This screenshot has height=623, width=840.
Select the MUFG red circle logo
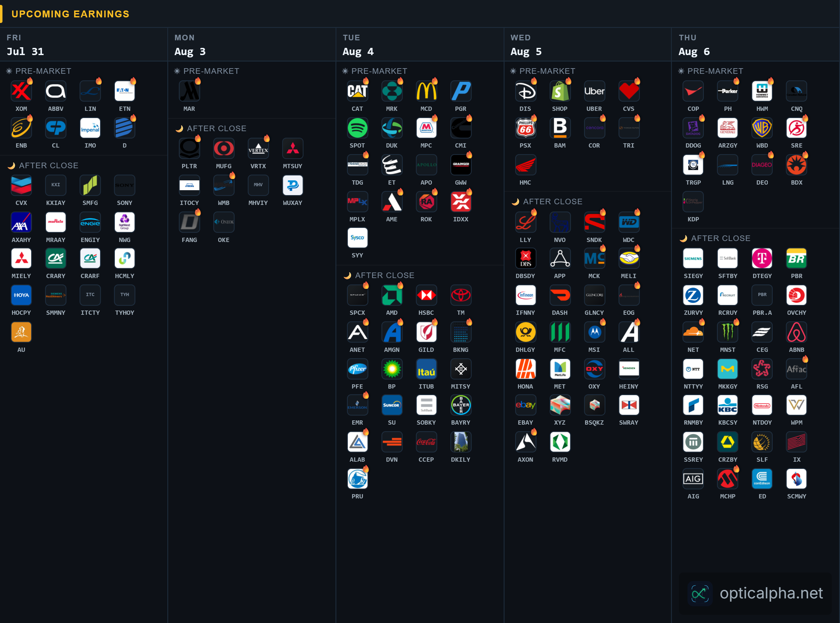[x=224, y=148]
